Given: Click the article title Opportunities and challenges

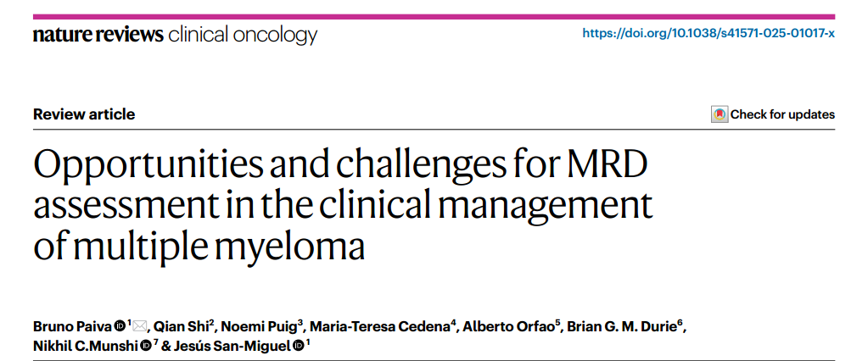Looking at the screenshot, I should click(x=344, y=205).
